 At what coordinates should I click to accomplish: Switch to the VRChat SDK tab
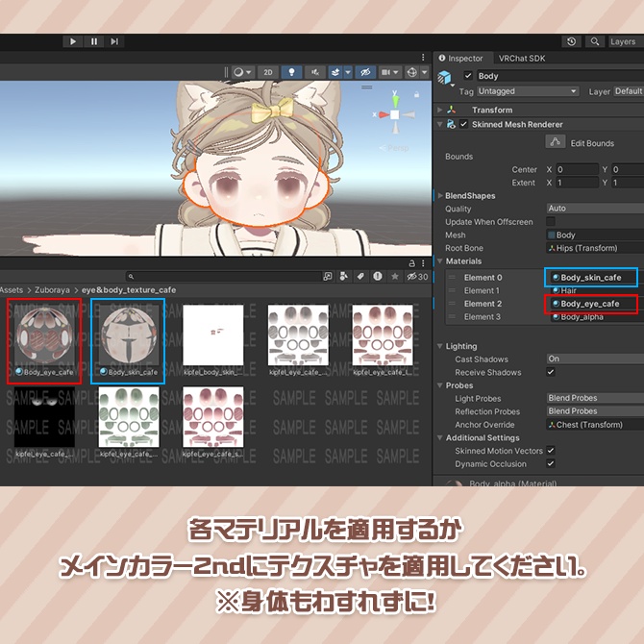(x=522, y=59)
